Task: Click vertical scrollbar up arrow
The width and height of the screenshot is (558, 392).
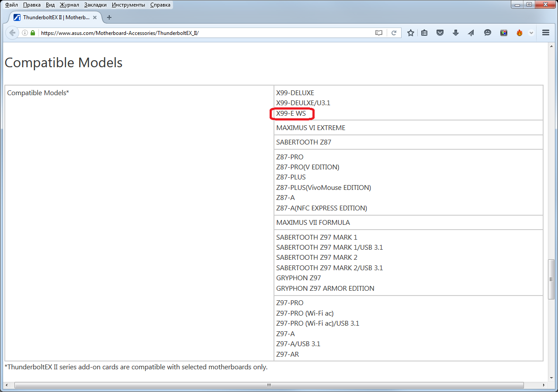Action: coord(552,46)
